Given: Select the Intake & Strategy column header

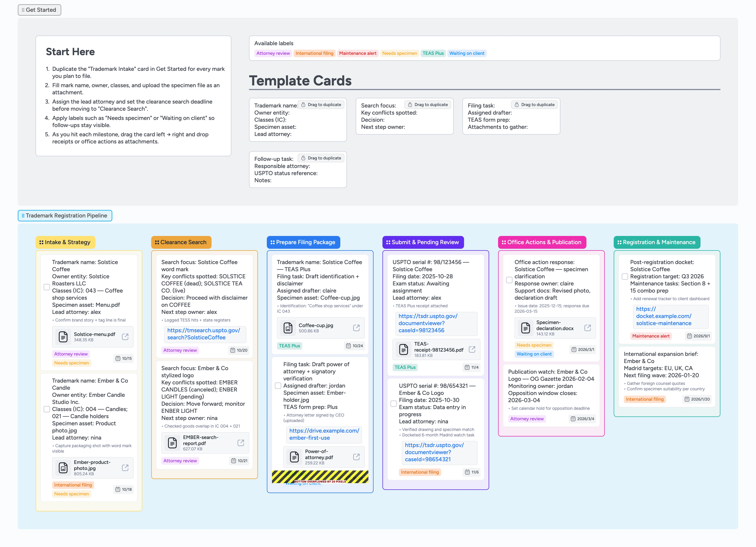Looking at the screenshot, I should [65, 242].
